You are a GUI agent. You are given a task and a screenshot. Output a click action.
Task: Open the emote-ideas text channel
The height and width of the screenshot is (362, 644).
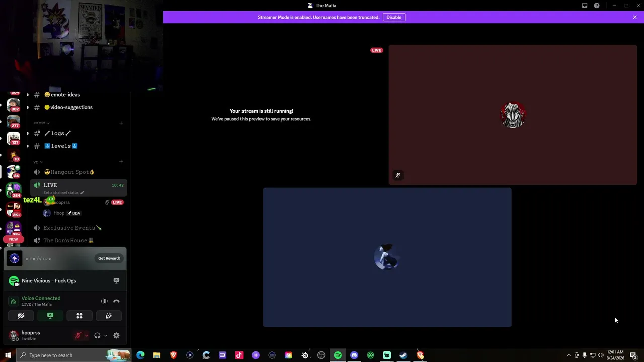[x=78, y=95]
